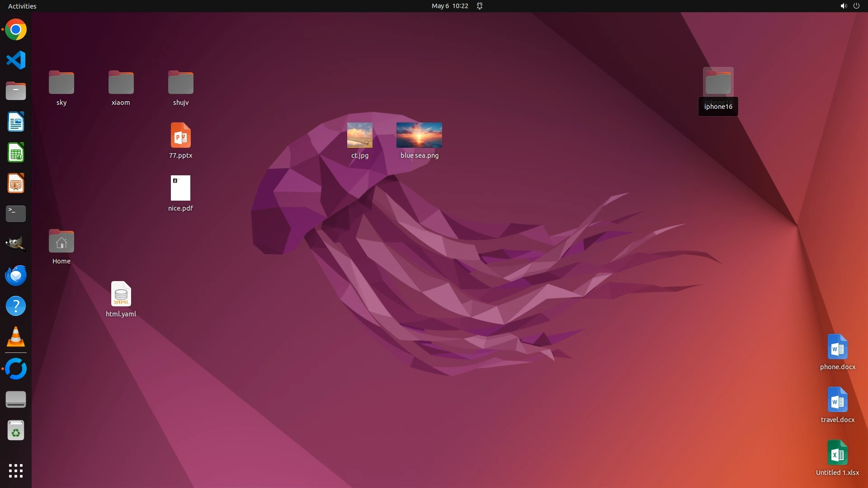Select the html.yaml file icon
This screenshot has height=488, width=868.
[121, 294]
